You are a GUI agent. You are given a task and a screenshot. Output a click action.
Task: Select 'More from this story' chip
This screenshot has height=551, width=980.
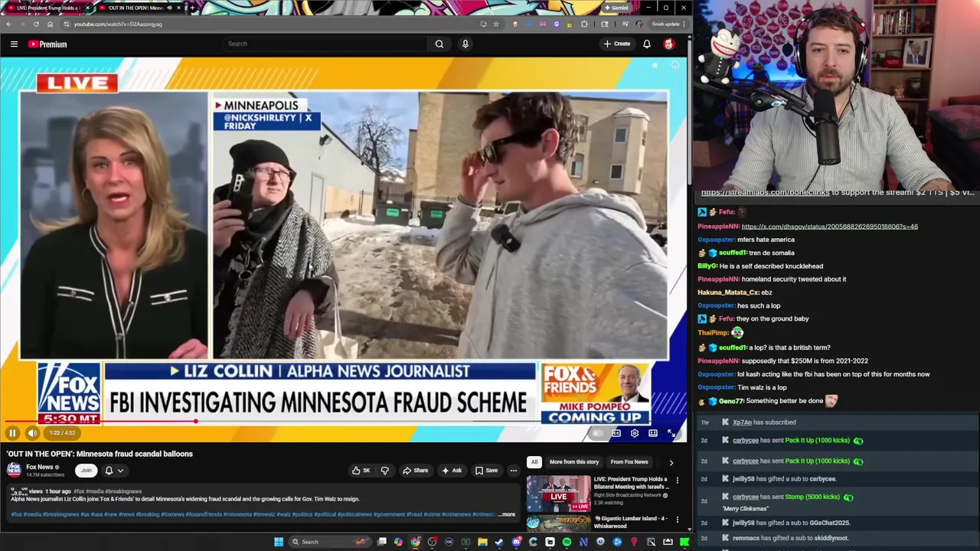coord(573,462)
